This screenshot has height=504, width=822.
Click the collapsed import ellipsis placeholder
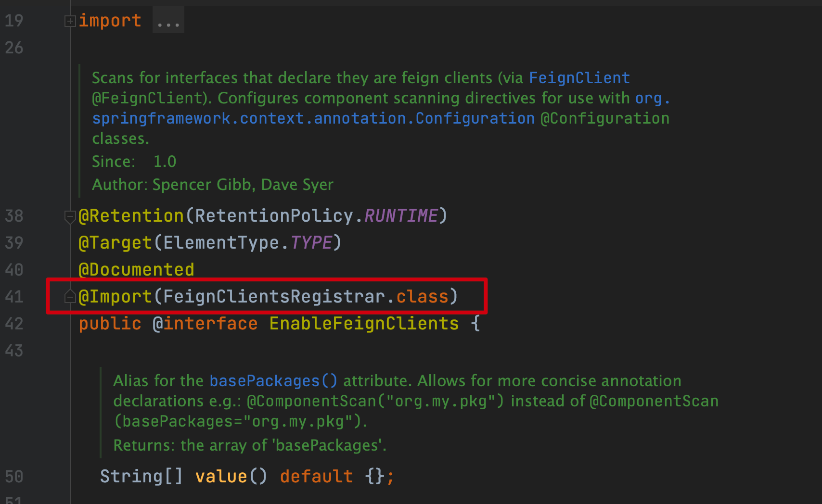[168, 21]
